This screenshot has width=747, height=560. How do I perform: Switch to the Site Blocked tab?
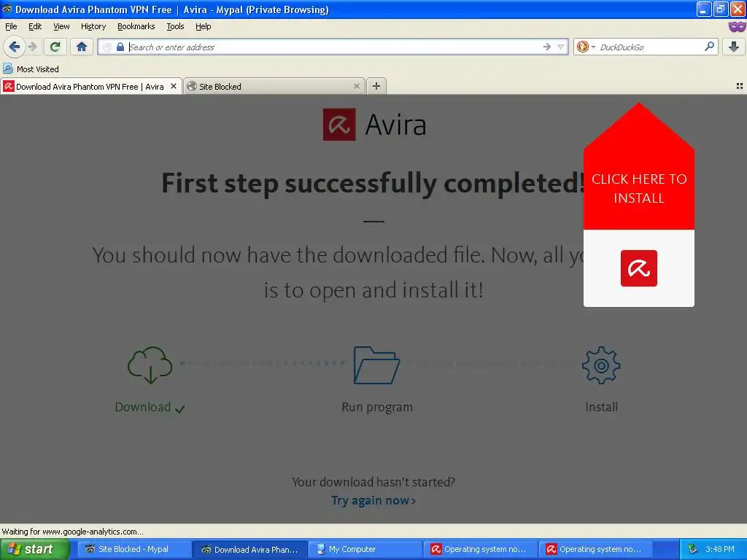pyautogui.click(x=274, y=86)
